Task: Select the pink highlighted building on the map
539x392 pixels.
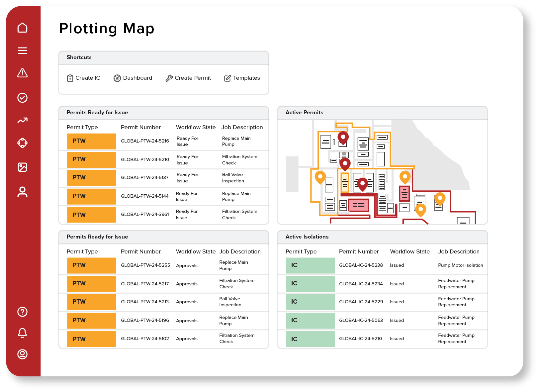Action: (358, 205)
